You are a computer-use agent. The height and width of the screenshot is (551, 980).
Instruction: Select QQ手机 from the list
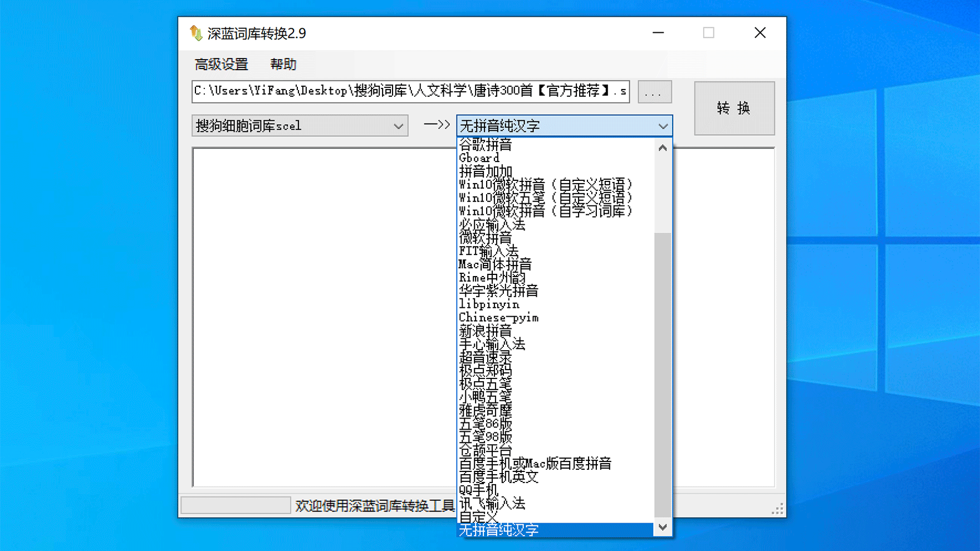pos(555,490)
